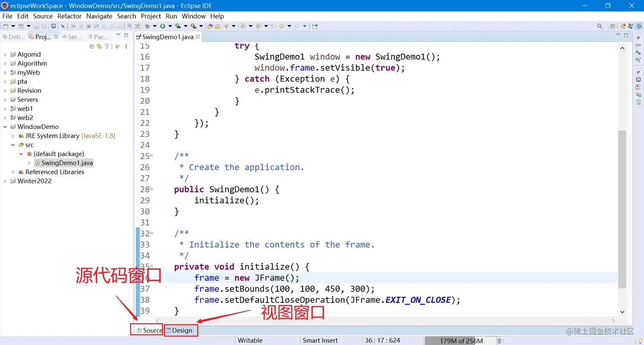Image resolution: width=644 pixels, height=345 pixels.
Task: Open the Help menu
Action: (x=217, y=16)
